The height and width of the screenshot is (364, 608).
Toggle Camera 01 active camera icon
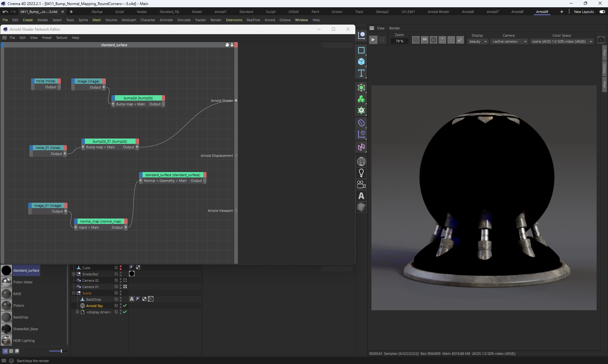tap(125, 287)
